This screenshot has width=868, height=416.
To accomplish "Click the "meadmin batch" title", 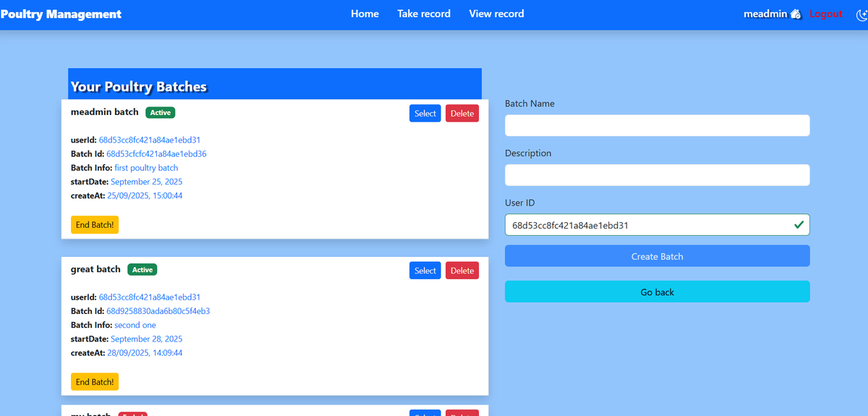I will (x=105, y=112).
